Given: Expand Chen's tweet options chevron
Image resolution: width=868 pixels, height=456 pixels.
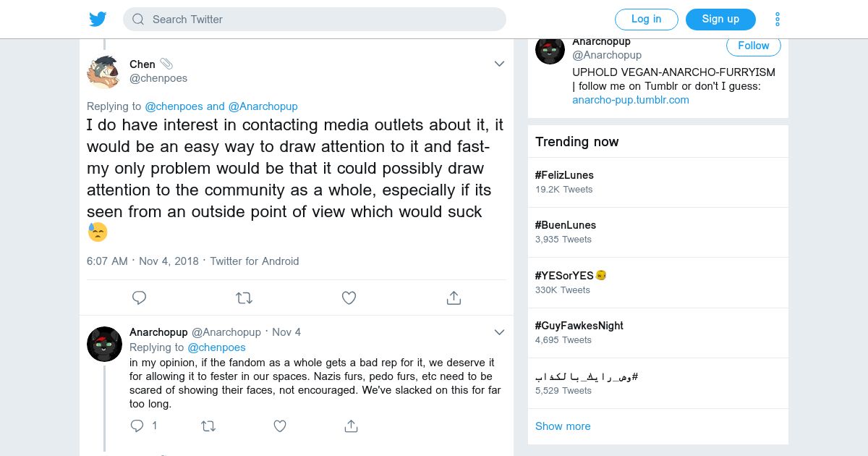Looking at the screenshot, I should point(499,64).
